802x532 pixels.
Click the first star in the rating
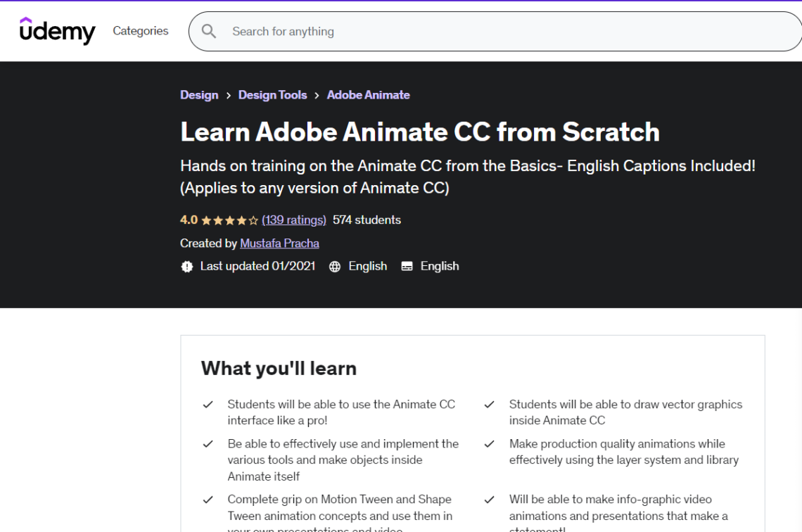tap(204, 220)
